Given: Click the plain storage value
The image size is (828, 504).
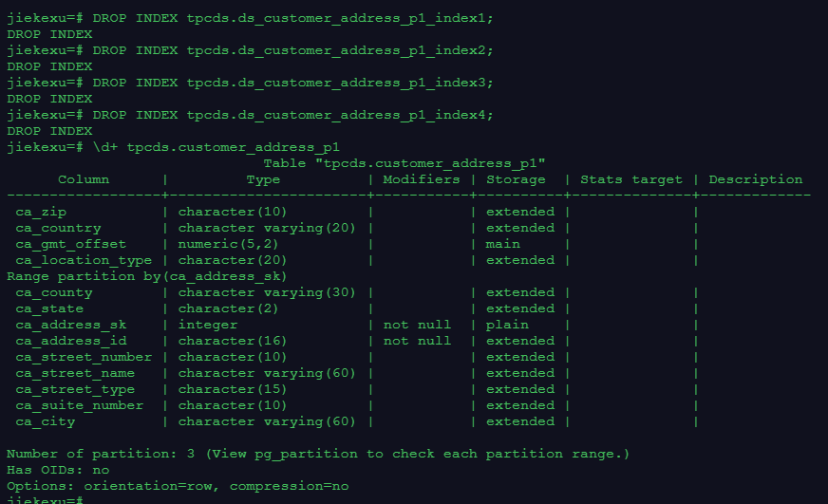Looking at the screenshot, I should (507, 326).
